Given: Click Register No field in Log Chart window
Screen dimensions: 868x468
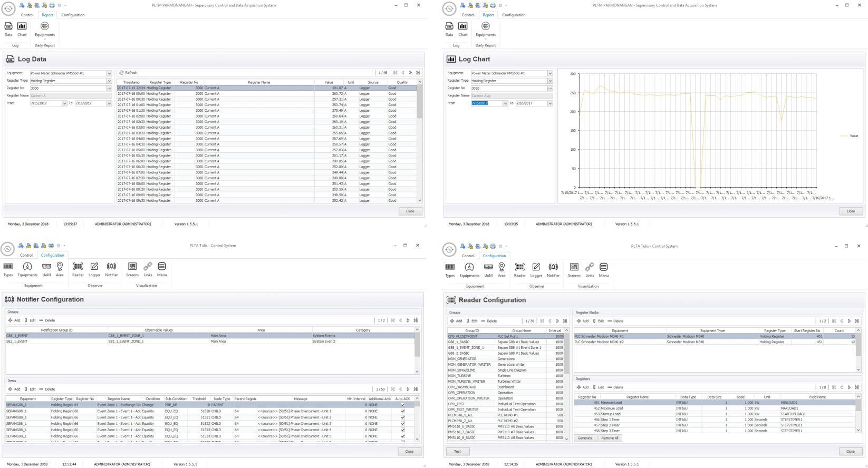Looking at the screenshot, I should 508,88.
